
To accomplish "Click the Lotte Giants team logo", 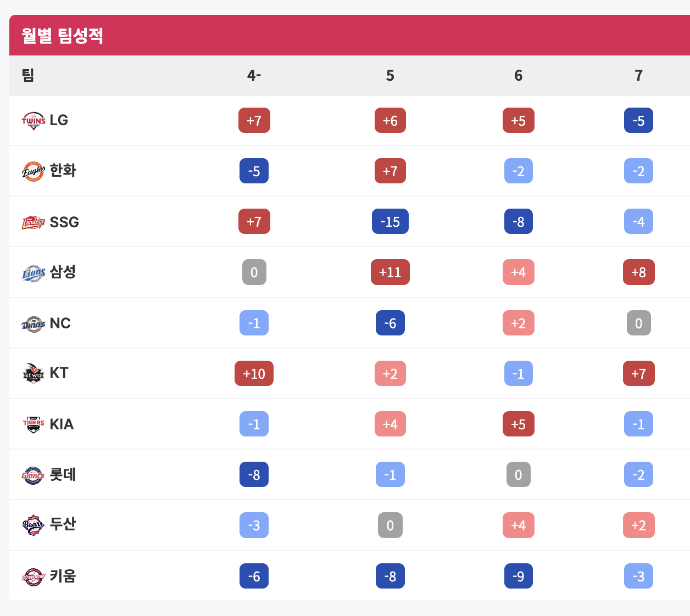I will pyautogui.click(x=34, y=475).
